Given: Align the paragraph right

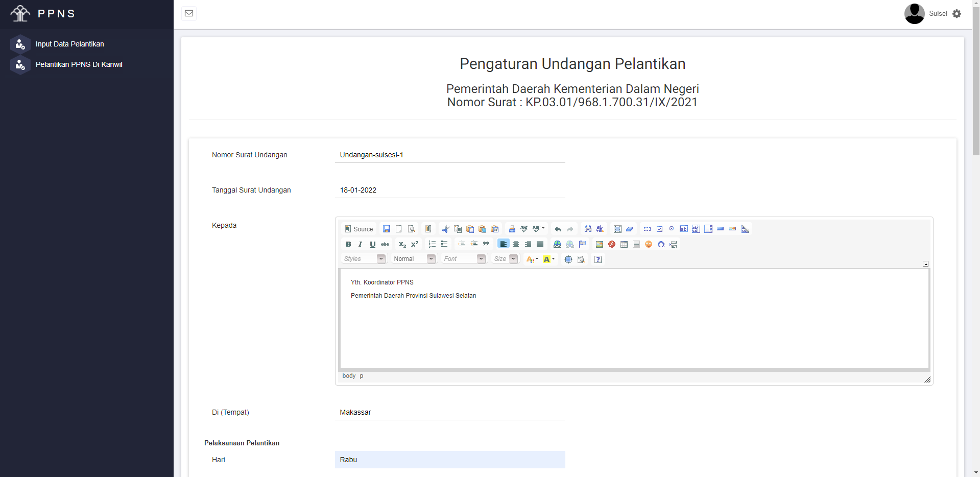Looking at the screenshot, I should [x=528, y=244].
